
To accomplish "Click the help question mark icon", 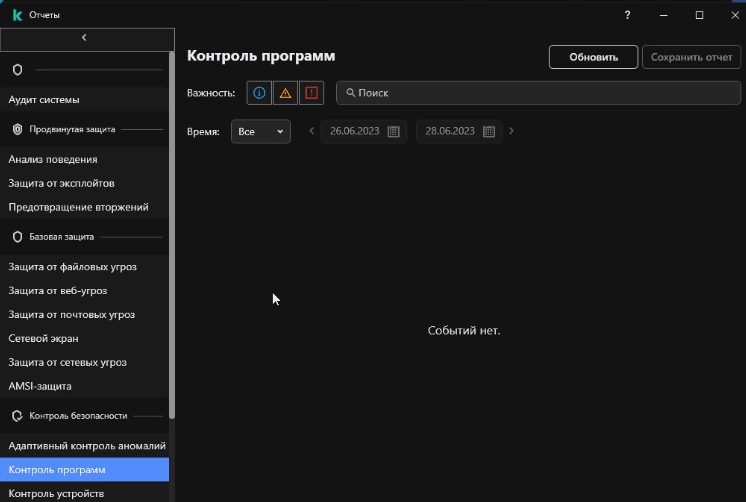I will [627, 15].
